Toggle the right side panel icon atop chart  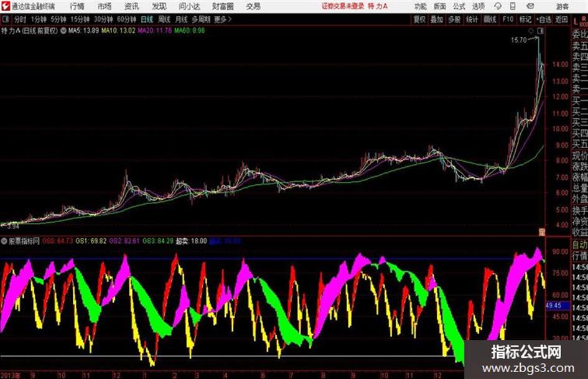(x=540, y=31)
